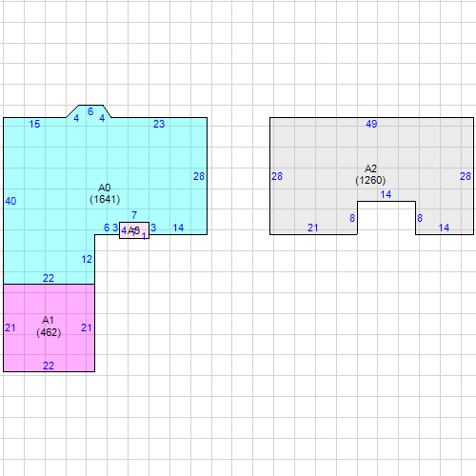
Task: Click the 23 dimension on A0 top edge
Action: 159,124
